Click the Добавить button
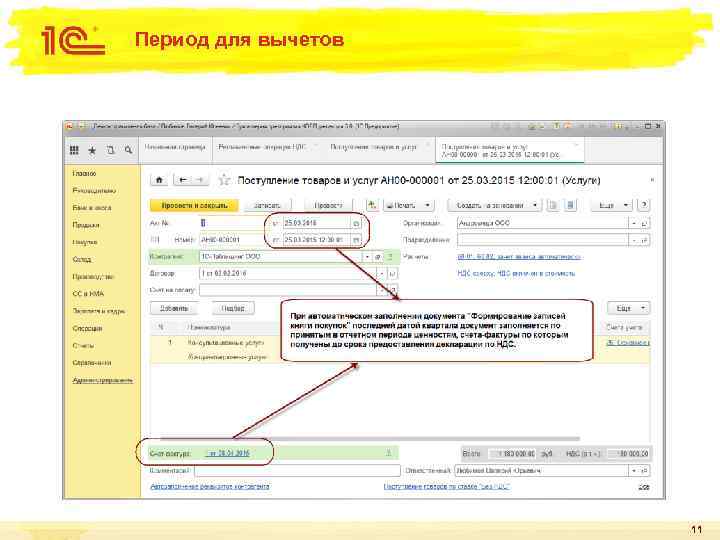 [x=174, y=308]
